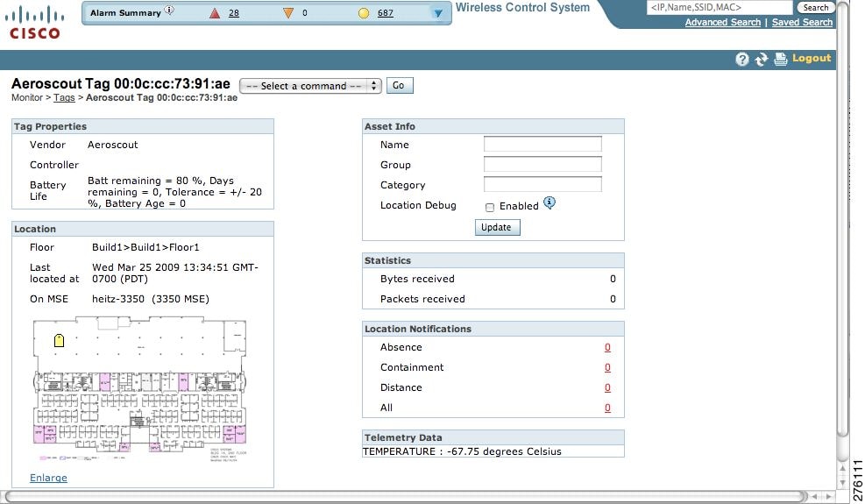Screen dimensions: 865x504
Task: Click the Refresh page icon
Action: pyautogui.click(x=762, y=59)
